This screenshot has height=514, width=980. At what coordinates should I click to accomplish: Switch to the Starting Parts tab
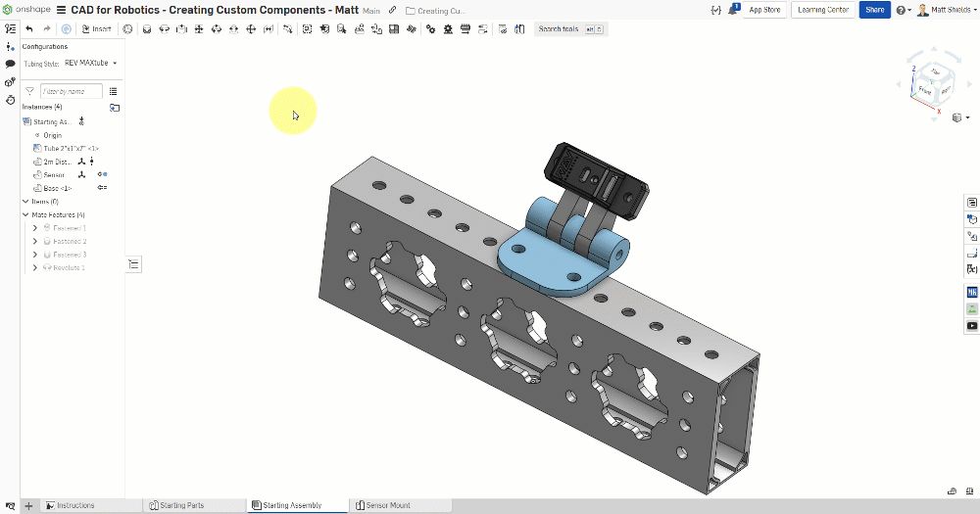[181, 505]
